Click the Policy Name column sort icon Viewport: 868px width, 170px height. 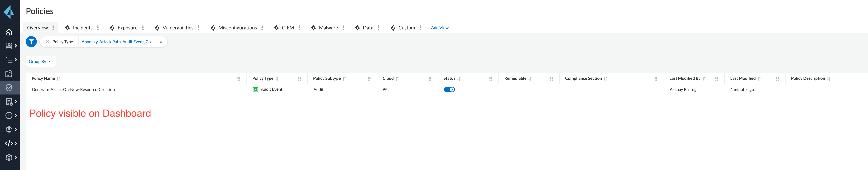59,79
